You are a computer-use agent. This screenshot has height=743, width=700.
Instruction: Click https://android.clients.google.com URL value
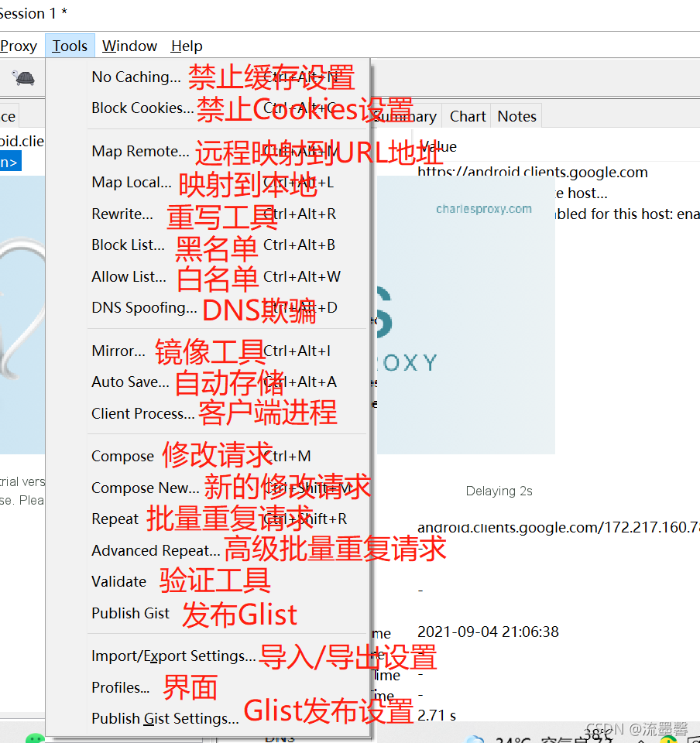point(532,172)
